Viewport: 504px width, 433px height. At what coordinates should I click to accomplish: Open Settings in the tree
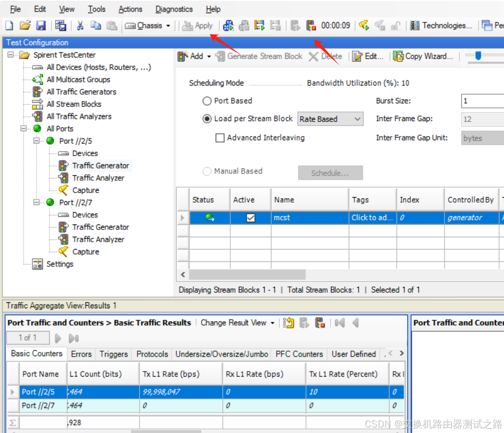coord(60,264)
